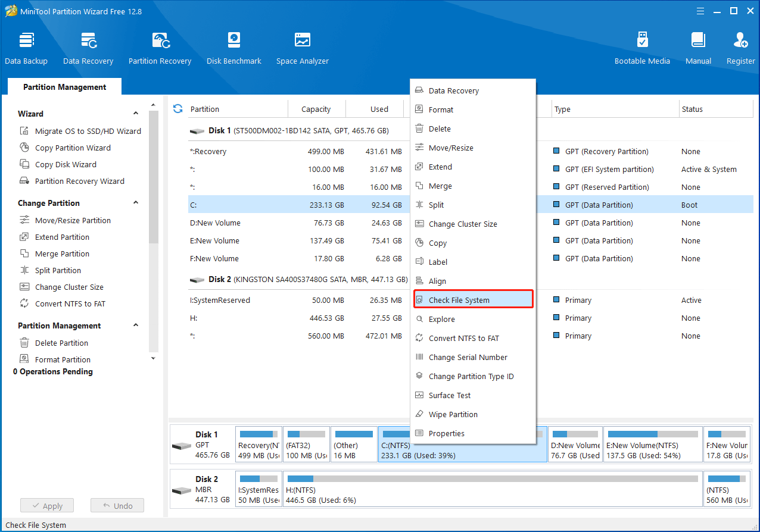Choose Data Recovery in context menu
760x532 pixels.
pyautogui.click(x=473, y=90)
